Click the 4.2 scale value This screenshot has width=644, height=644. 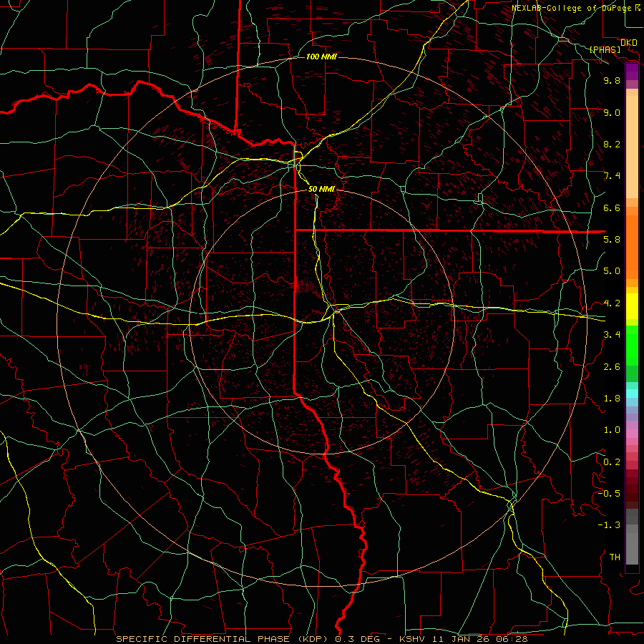612,303
